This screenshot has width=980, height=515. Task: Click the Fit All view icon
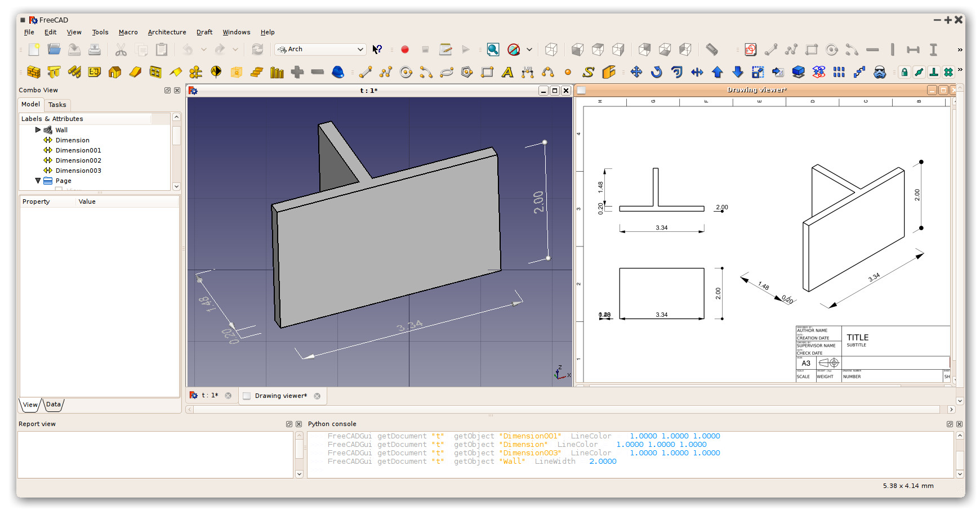493,50
